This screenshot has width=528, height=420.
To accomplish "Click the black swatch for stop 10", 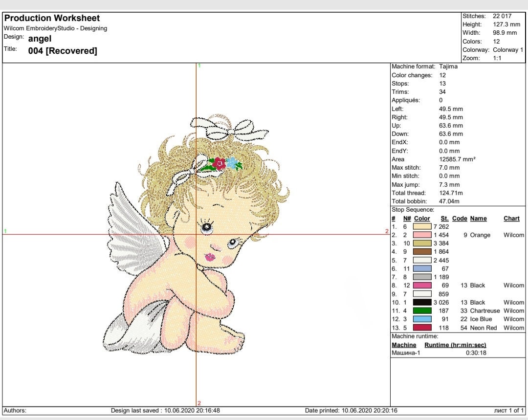I will (x=421, y=302).
